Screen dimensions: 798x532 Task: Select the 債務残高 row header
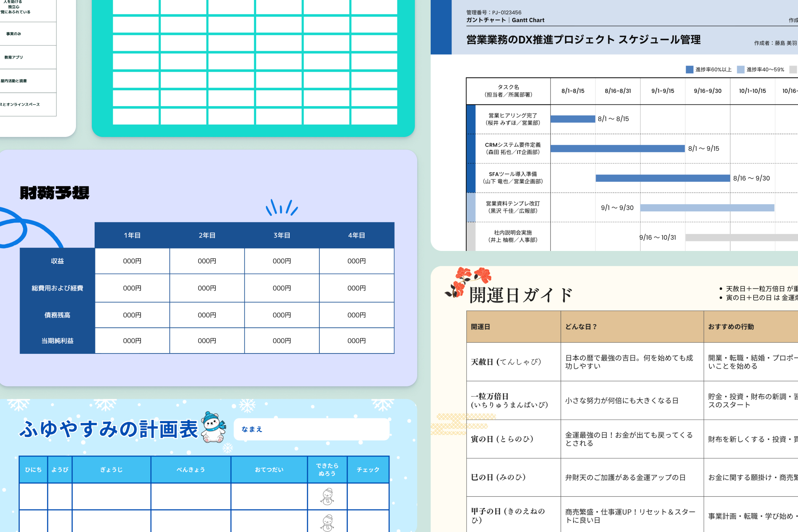click(x=57, y=315)
